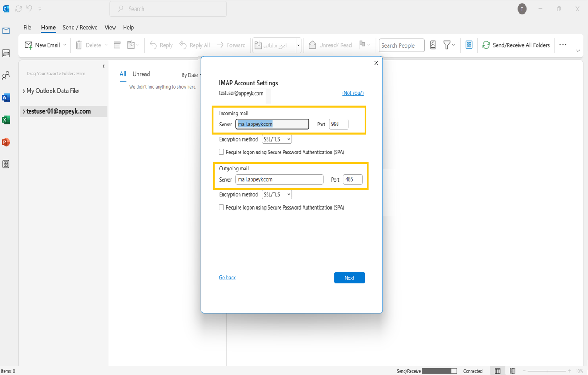Open the Mail view in the sidebar
588x375 pixels.
click(6, 31)
